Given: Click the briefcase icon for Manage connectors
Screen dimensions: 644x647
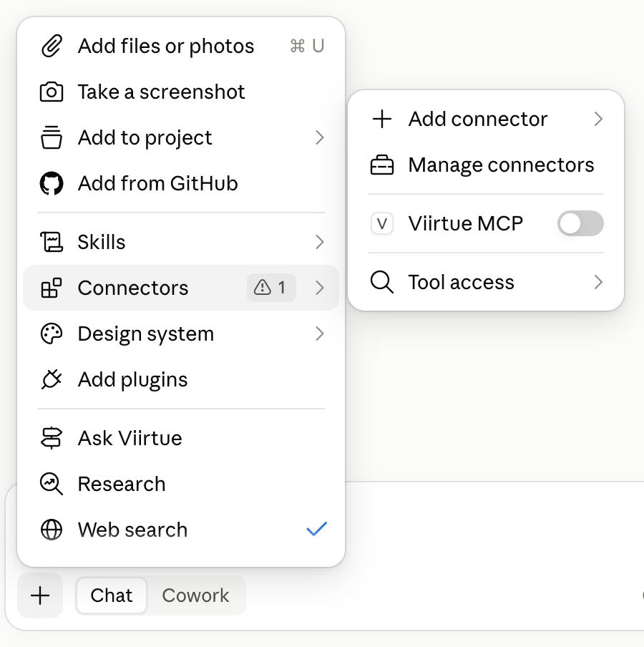Looking at the screenshot, I should tap(382, 165).
